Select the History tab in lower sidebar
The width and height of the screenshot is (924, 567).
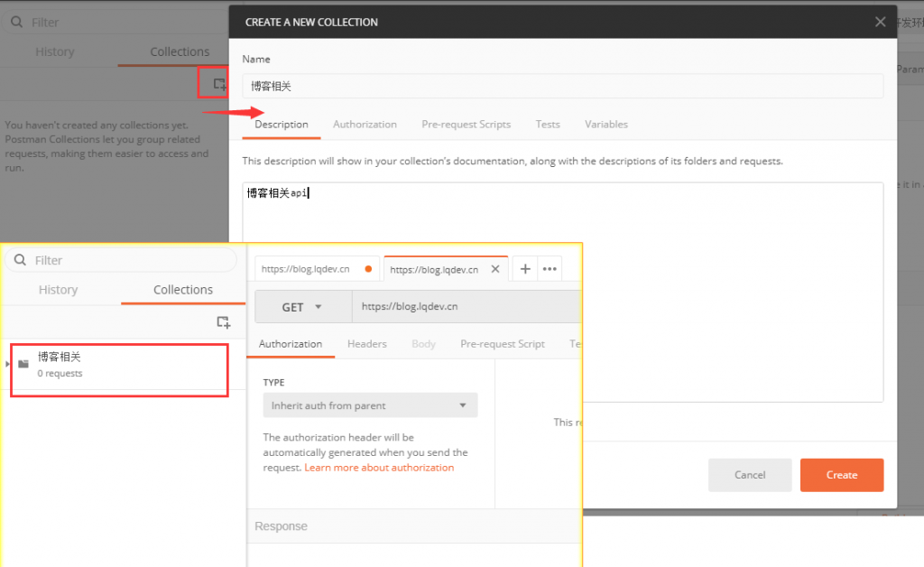(59, 290)
